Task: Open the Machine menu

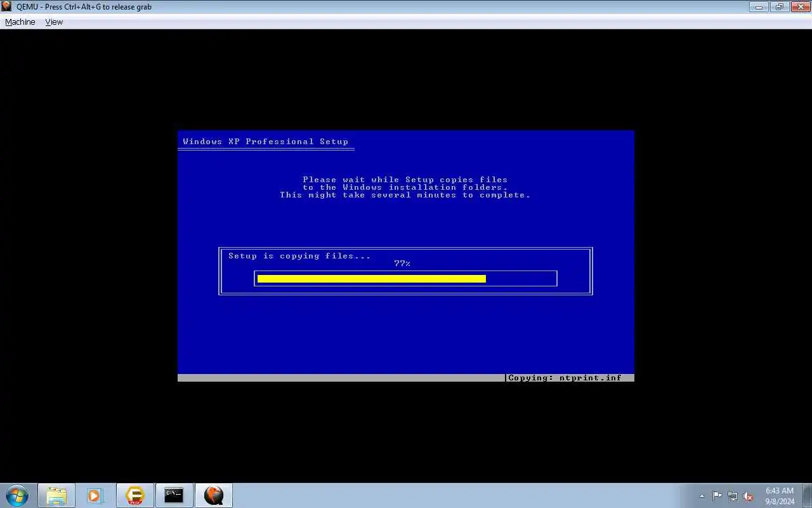Action: coord(20,22)
